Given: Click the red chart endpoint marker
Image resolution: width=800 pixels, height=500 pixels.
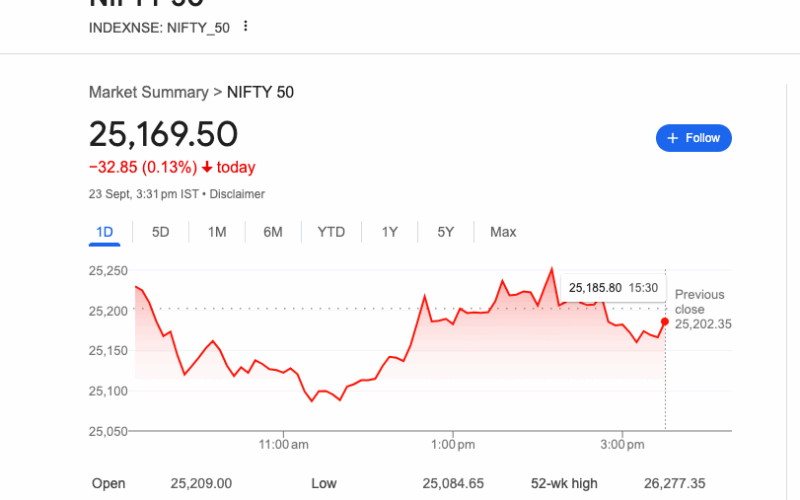Looking at the screenshot, I should (x=665, y=322).
